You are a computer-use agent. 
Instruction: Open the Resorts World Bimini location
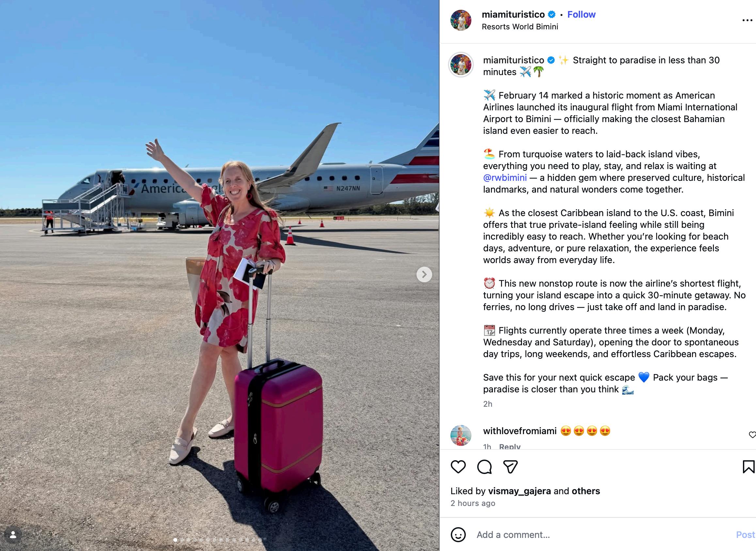520,27
